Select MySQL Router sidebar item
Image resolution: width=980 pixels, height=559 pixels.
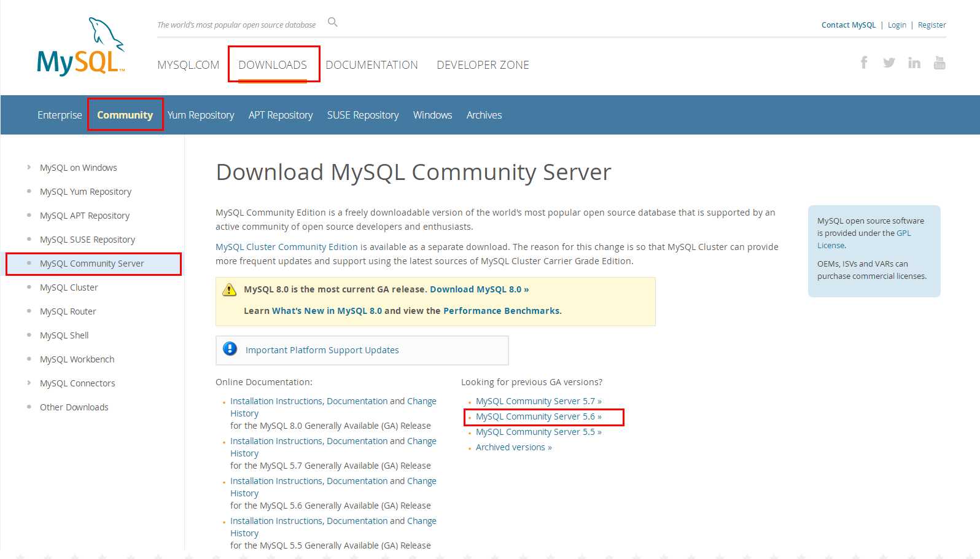coord(68,311)
